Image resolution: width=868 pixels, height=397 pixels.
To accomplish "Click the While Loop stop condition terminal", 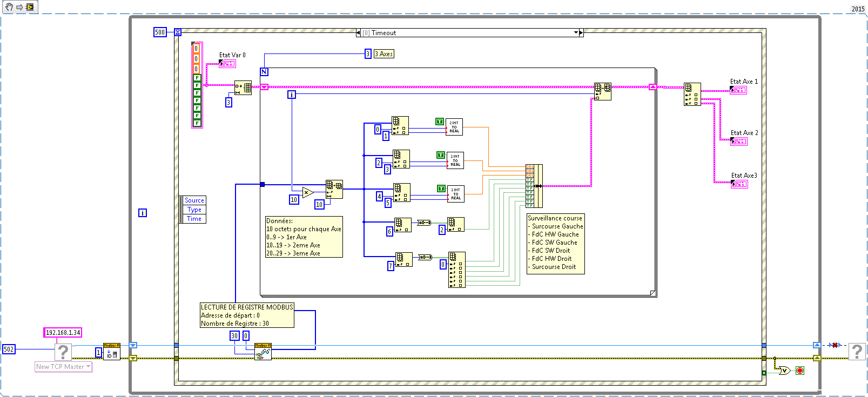I will click(x=800, y=371).
